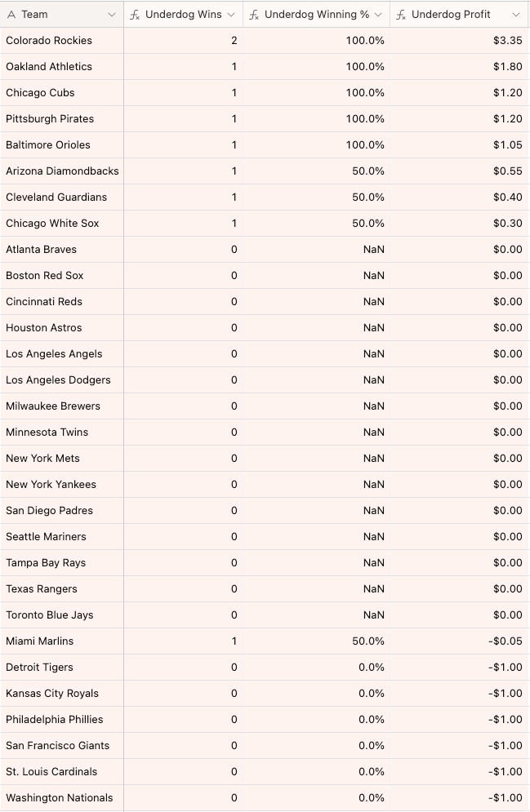Click the Washington Nationals team cell
Image resolution: width=530 pixels, height=812 pixels.
tap(60, 798)
